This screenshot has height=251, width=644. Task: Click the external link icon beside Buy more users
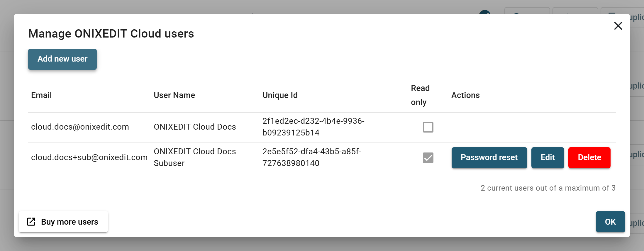[31, 222]
